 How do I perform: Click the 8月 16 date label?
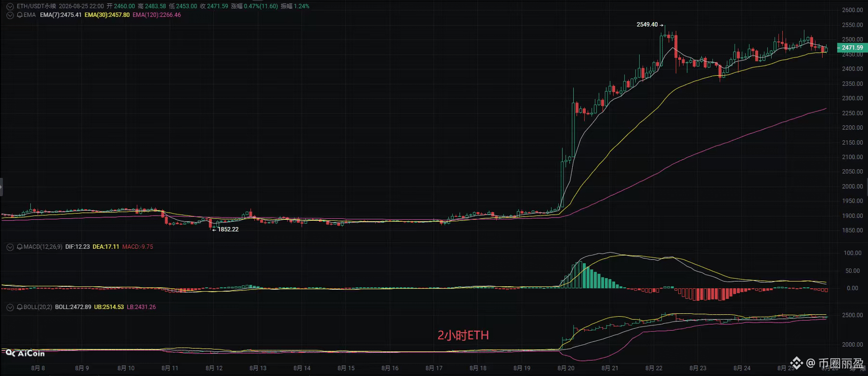pos(390,368)
